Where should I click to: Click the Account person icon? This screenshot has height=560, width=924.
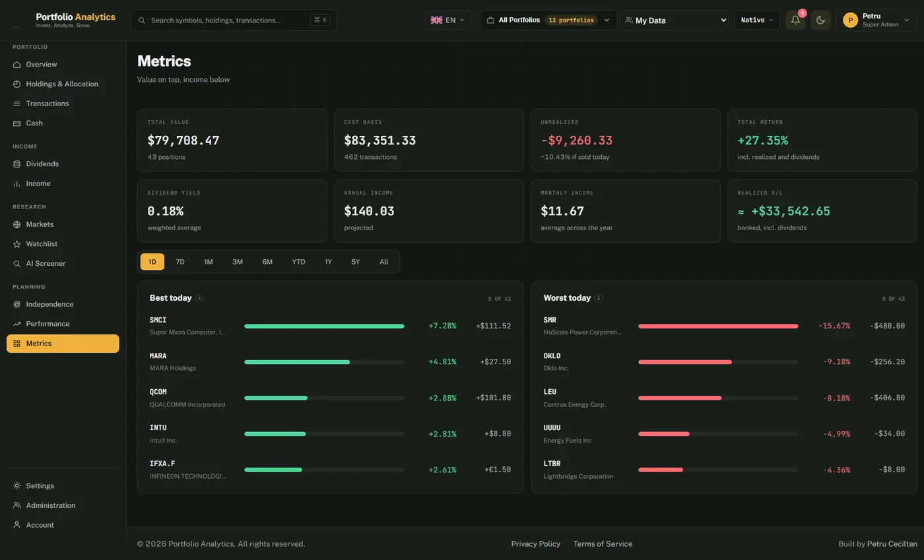(x=17, y=525)
